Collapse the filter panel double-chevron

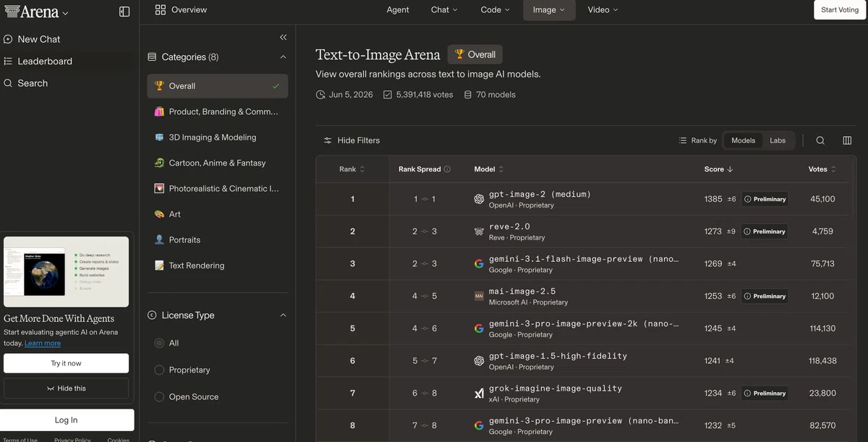click(283, 37)
